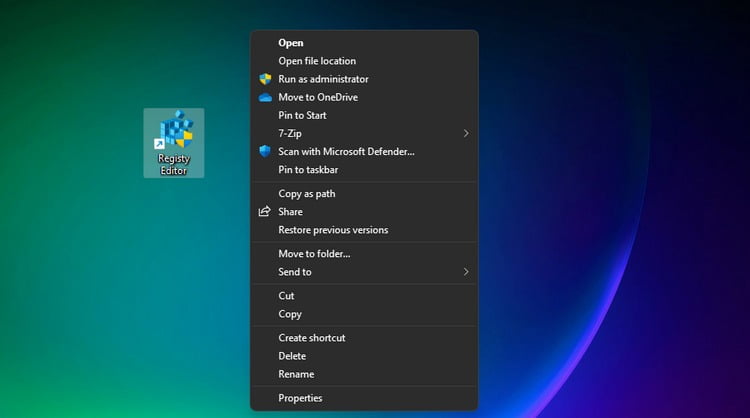Screen dimensions: 750x418
Task: Expand the 7-Zip submenu arrow
Action: pos(466,133)
